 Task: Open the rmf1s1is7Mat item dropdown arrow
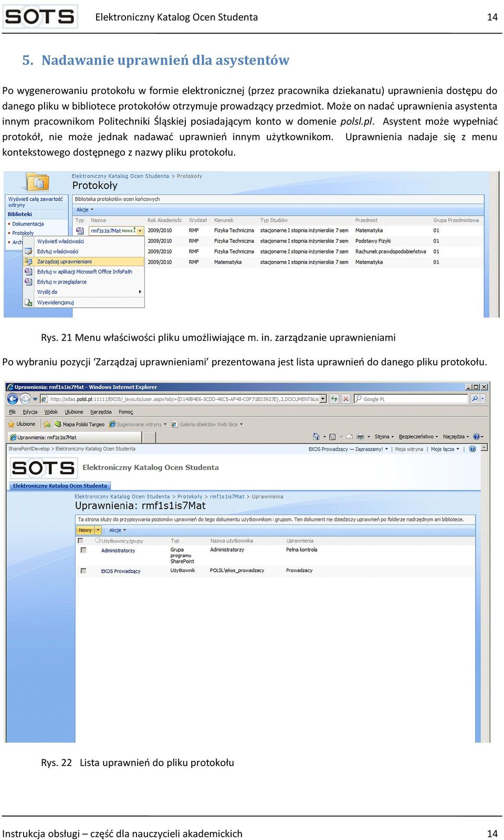point(140,230)
